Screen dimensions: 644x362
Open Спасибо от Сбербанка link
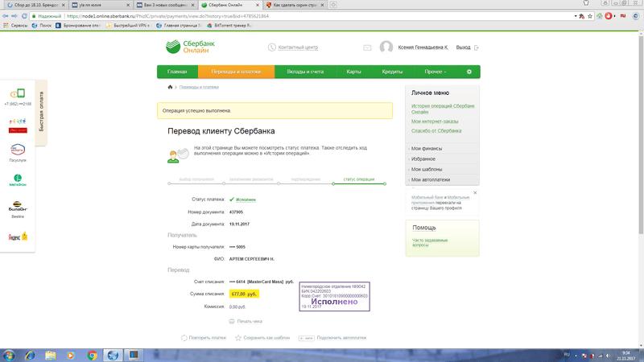pos(436,131)
